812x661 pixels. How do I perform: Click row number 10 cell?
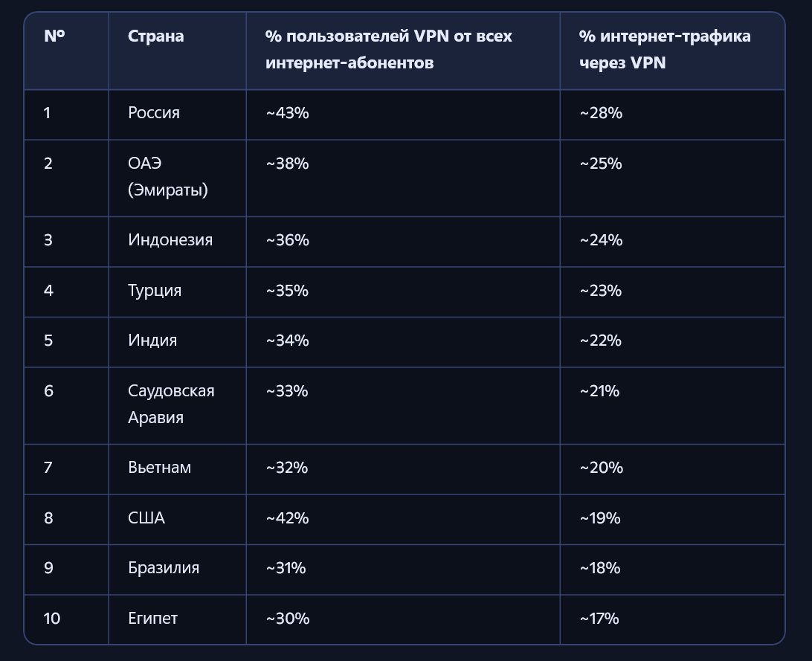tap(52, 619)
